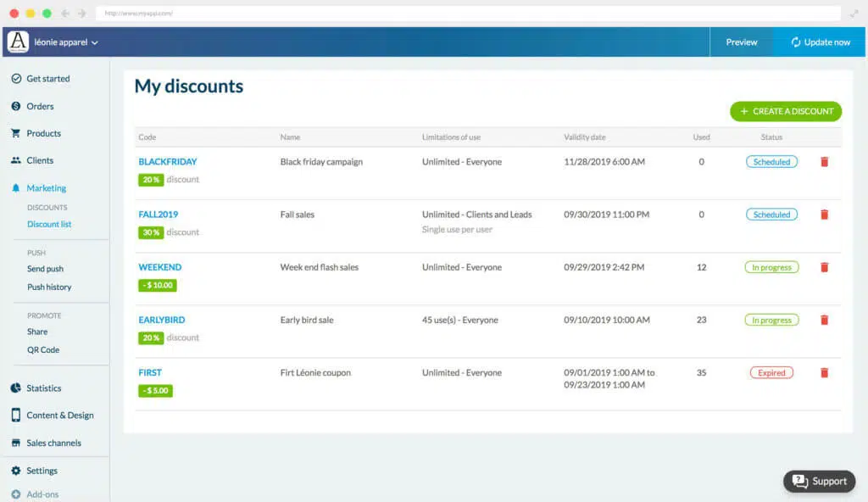Screen dimensions: 868x502
Task: Click the Settings gear icon in sidebar
Action: pyautogui.click(x=16, y=471)
